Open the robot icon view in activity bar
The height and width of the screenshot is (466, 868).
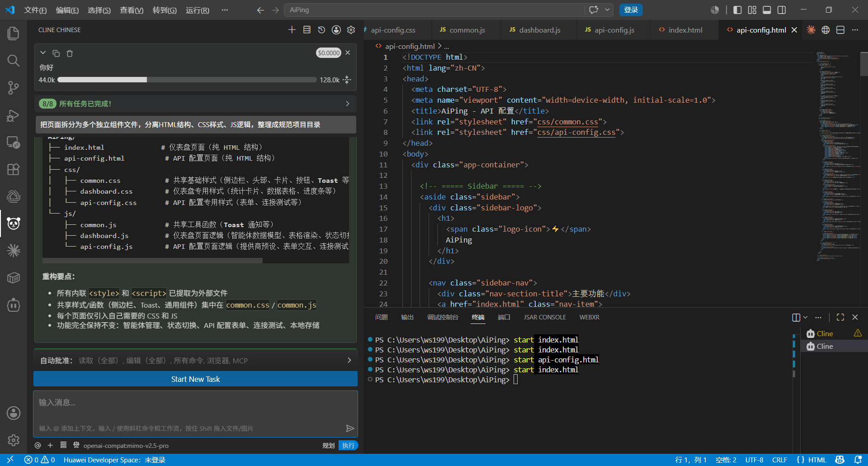14,305
